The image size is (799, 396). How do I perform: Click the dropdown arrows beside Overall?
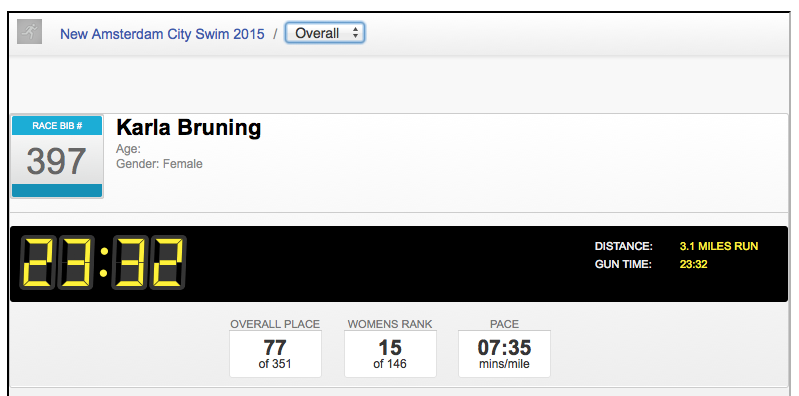click(x=355, y=33)
